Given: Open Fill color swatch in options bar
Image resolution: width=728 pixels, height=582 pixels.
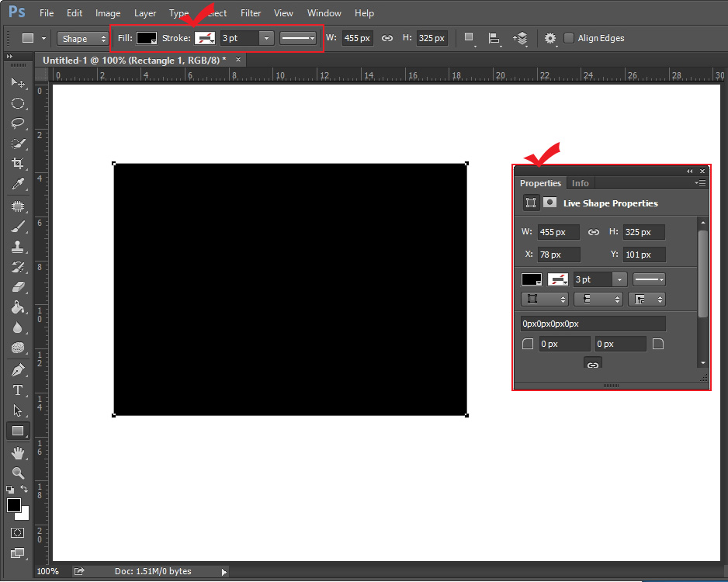Looking at the screenshot, I should pos(147,38).
